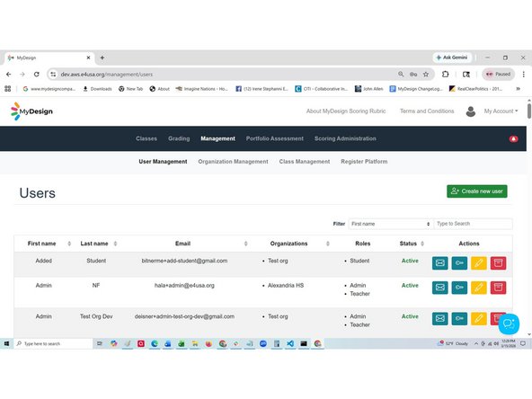This screenshot has height=399, width=532.
Task: Click Windows taskbar search box
Action: [x=53, y=343]
